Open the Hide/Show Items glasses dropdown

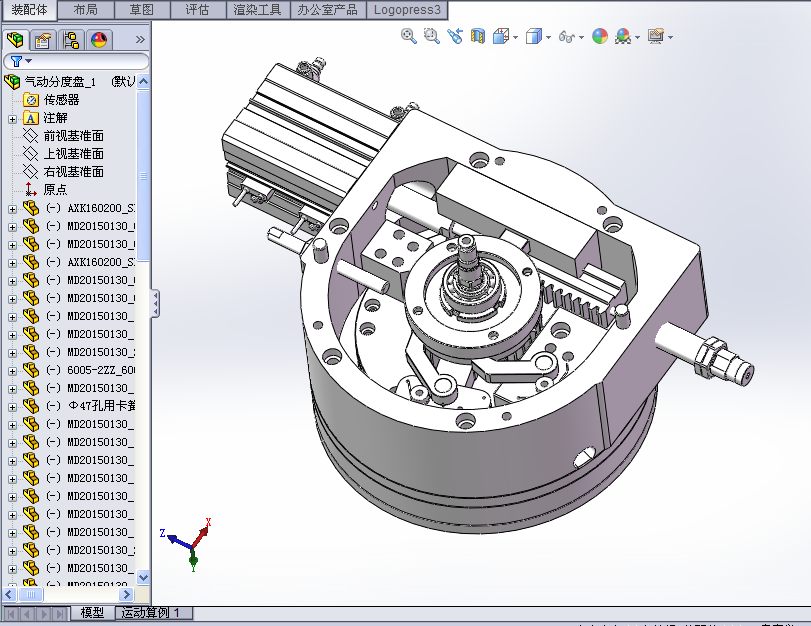[x=570, y=37]
